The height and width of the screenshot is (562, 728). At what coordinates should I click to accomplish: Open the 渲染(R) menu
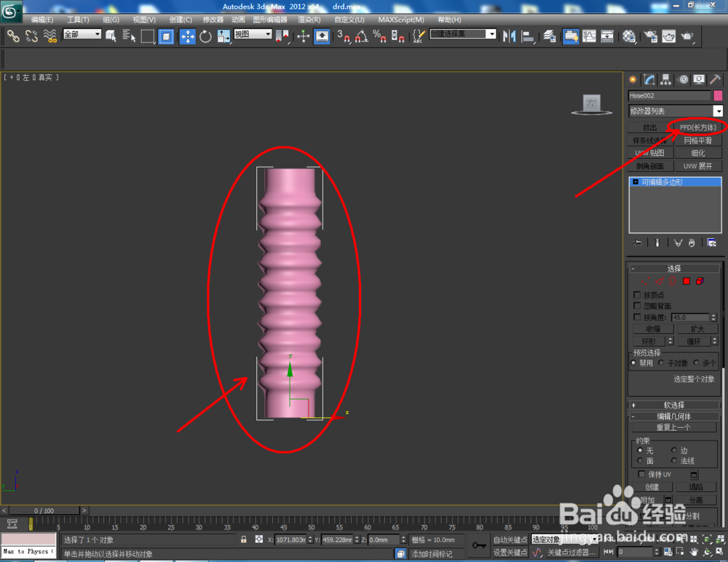coord(309,20)
